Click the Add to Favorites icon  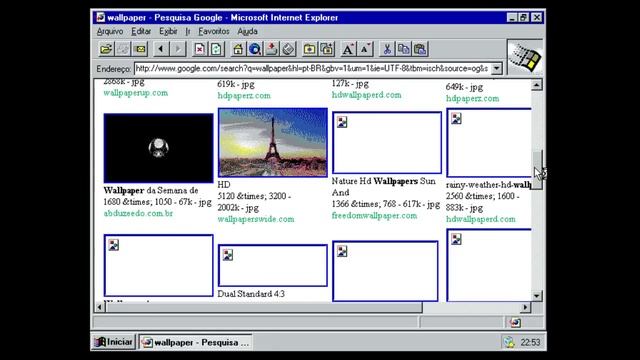(326, 49)
